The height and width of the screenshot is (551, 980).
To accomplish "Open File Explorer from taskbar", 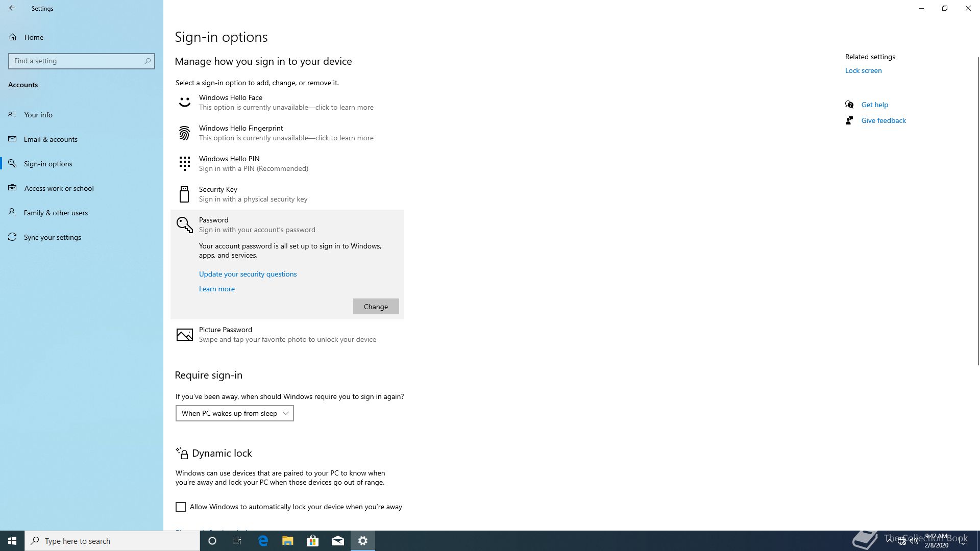I will [x=288, y=541].
